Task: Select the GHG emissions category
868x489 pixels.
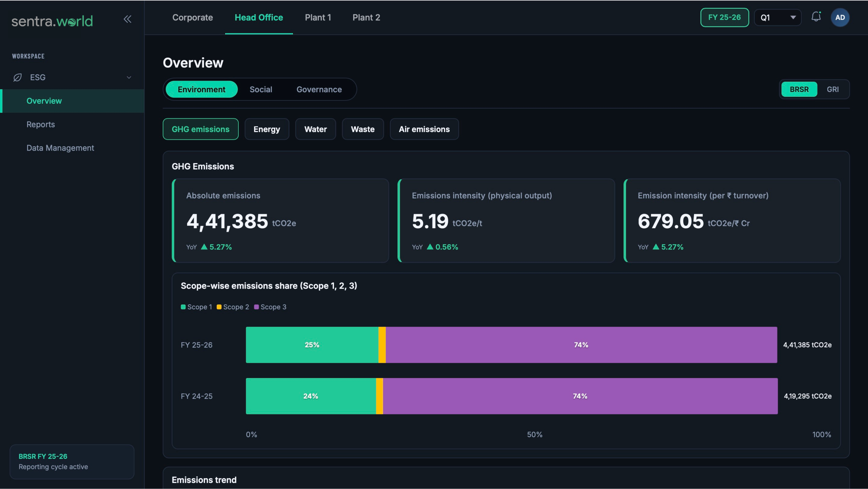Action: click(200, 129)
